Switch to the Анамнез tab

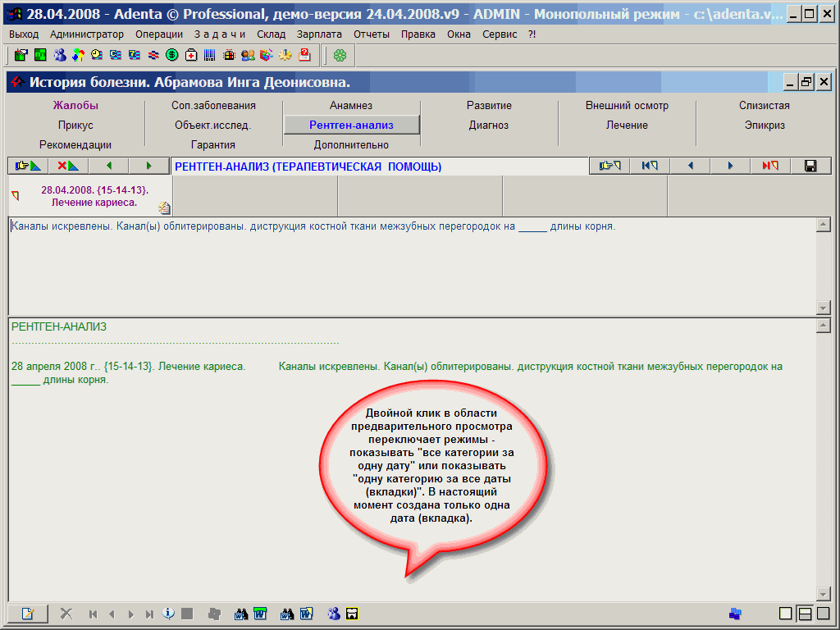pos(351,106)
